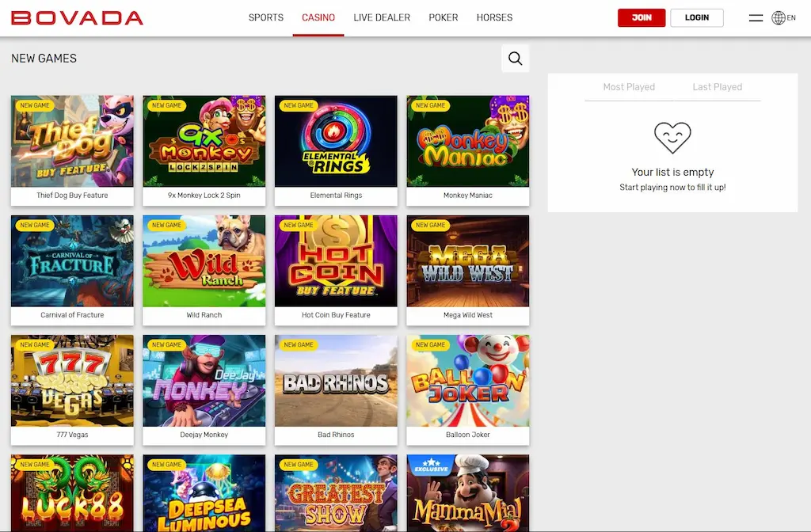Open the EN language selector
This screenshot has height=532, width=811.
coord(791,17)
